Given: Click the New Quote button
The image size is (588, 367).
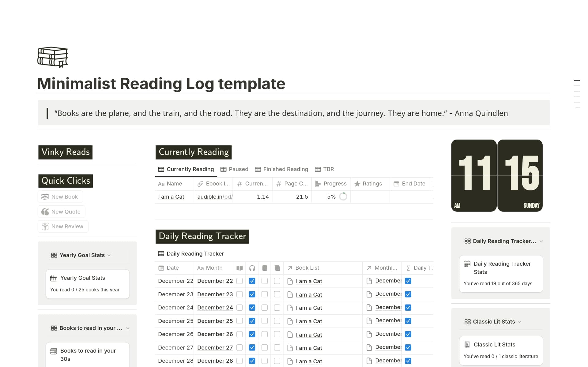Looking at the screenshot, I should click(61, 212).
